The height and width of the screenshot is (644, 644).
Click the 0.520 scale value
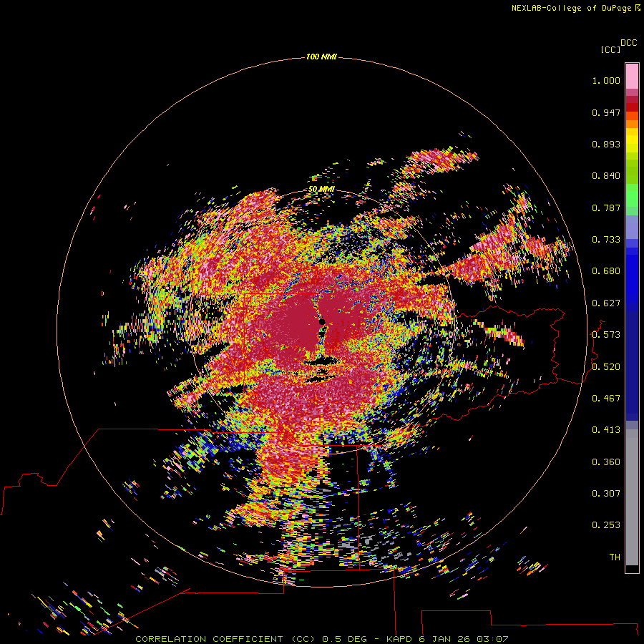point(606,367)
